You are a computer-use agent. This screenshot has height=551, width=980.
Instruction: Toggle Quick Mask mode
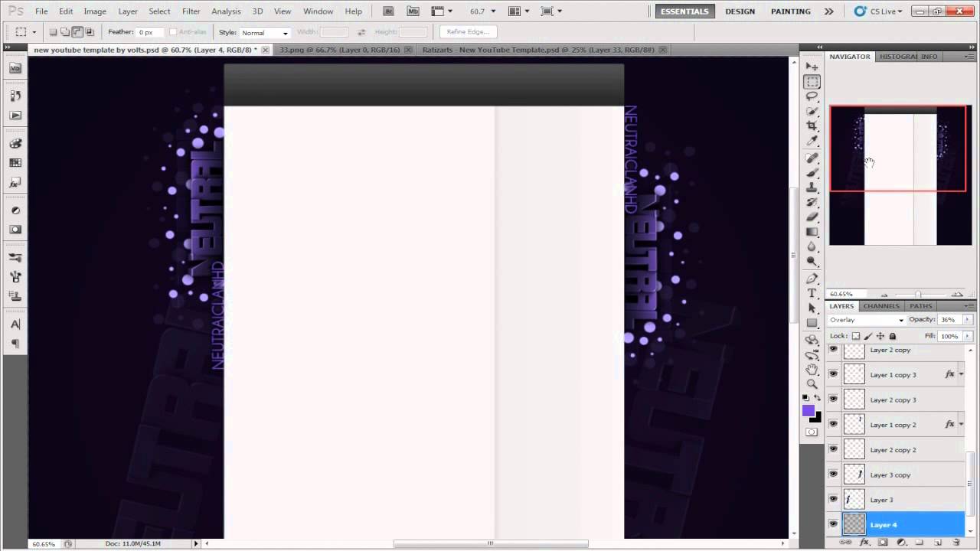click(x=812, y=432)
